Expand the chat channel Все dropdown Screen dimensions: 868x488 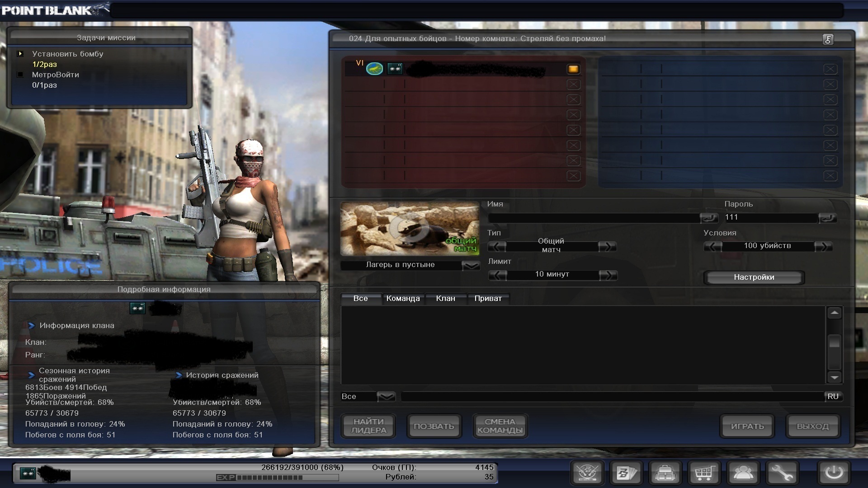(386, 397)
